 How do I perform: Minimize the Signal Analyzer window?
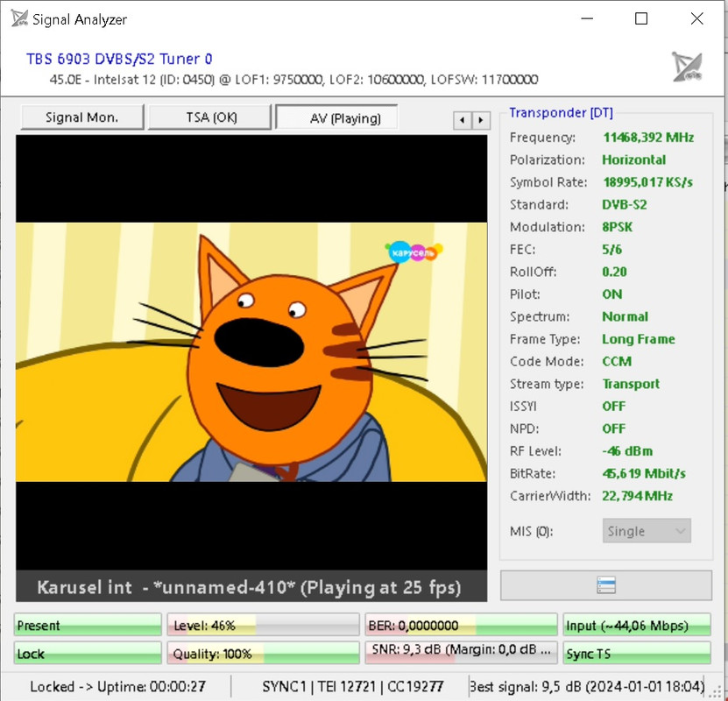[x=587, y=18]
